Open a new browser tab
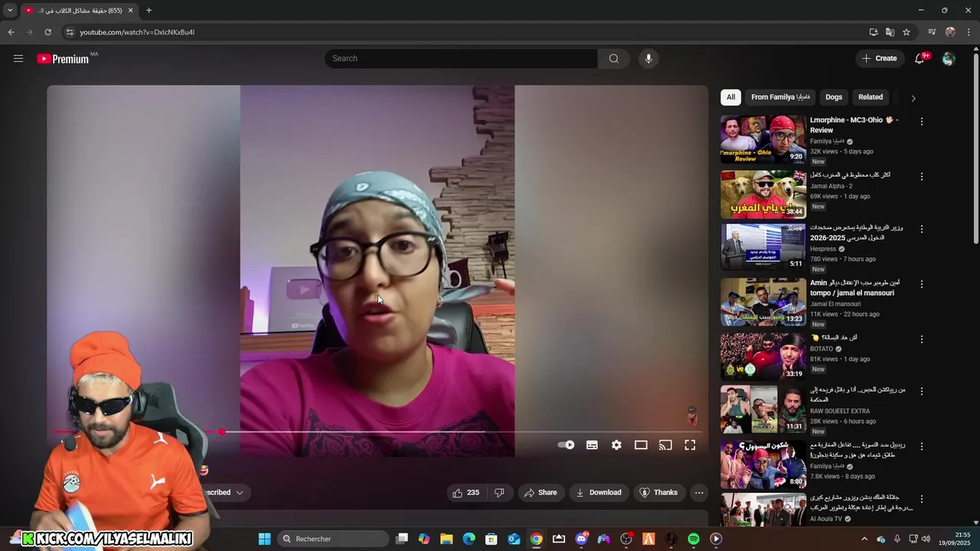The image size is (980, 551). click(149, 11)
